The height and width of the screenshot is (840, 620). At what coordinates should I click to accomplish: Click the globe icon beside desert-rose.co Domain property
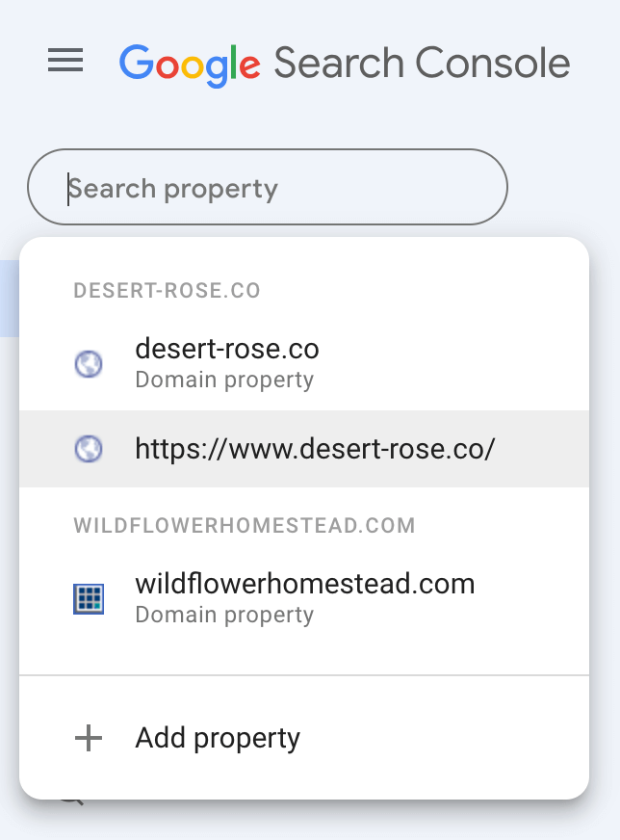[89, 363]
